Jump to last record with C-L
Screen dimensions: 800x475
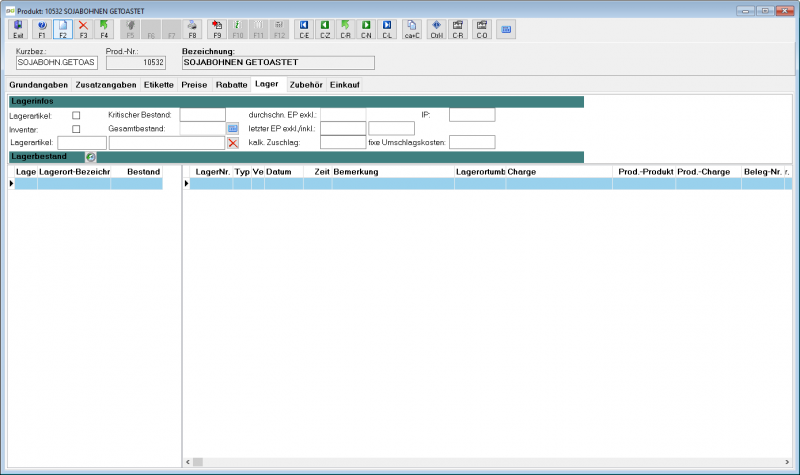tap(387, 29)
